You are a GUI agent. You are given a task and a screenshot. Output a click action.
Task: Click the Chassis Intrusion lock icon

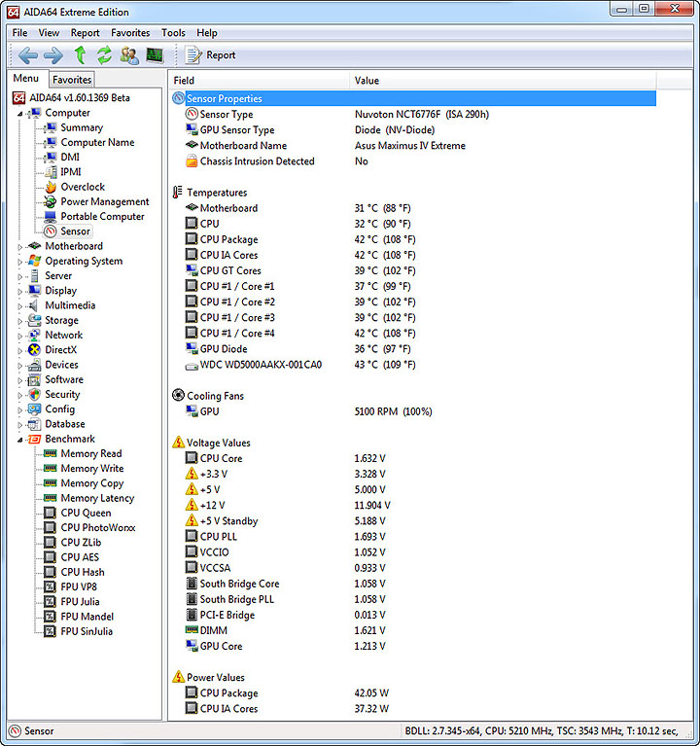tap(192, 160)
